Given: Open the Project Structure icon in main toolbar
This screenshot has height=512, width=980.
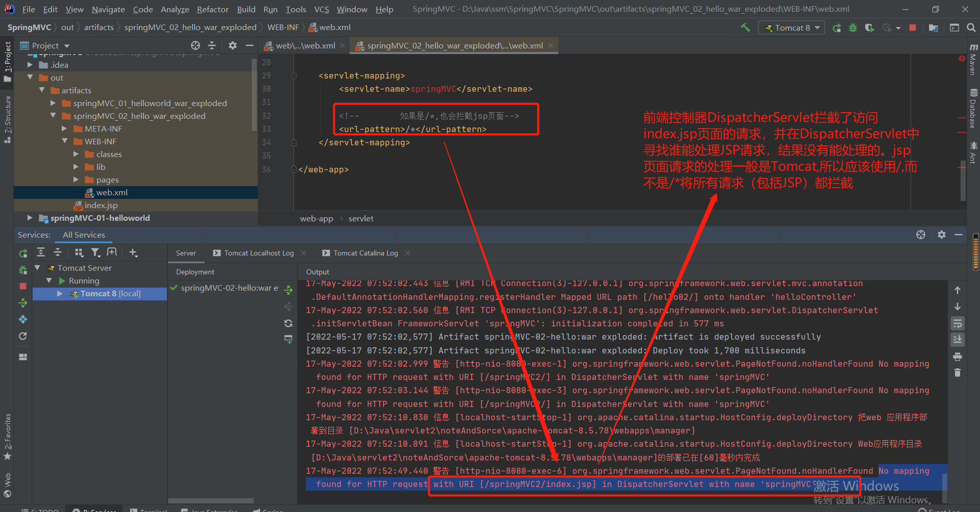Looking at the screenshot, I should (x=934, y=28).
